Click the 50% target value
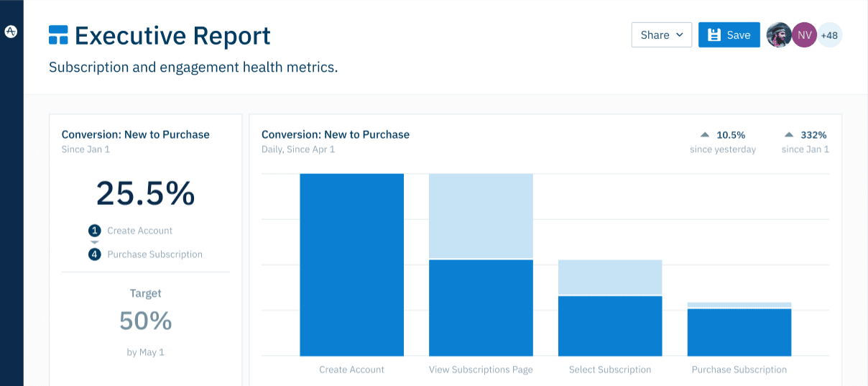The width and height of the screenshot is (868, 386). [x=145, y=321]
